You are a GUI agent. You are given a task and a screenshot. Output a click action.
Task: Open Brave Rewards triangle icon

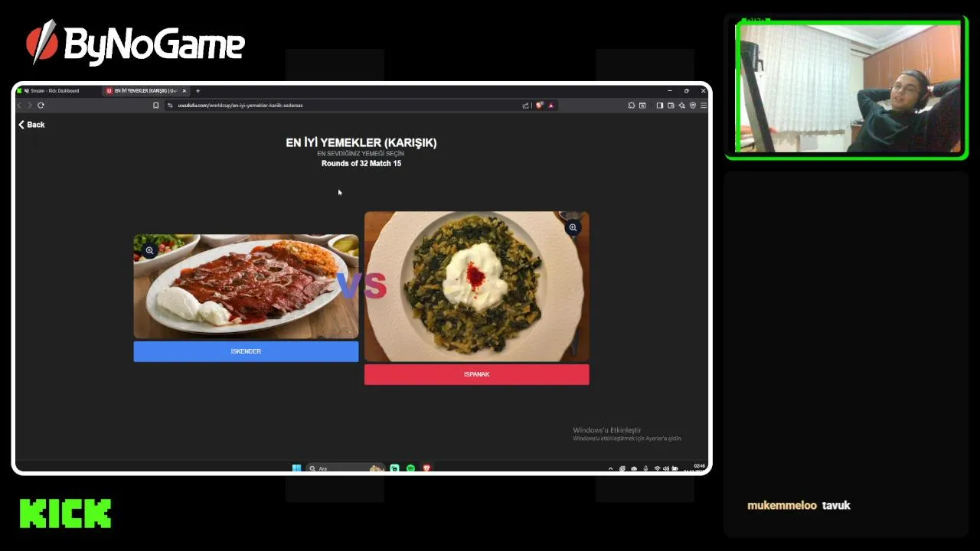point(550,106)
